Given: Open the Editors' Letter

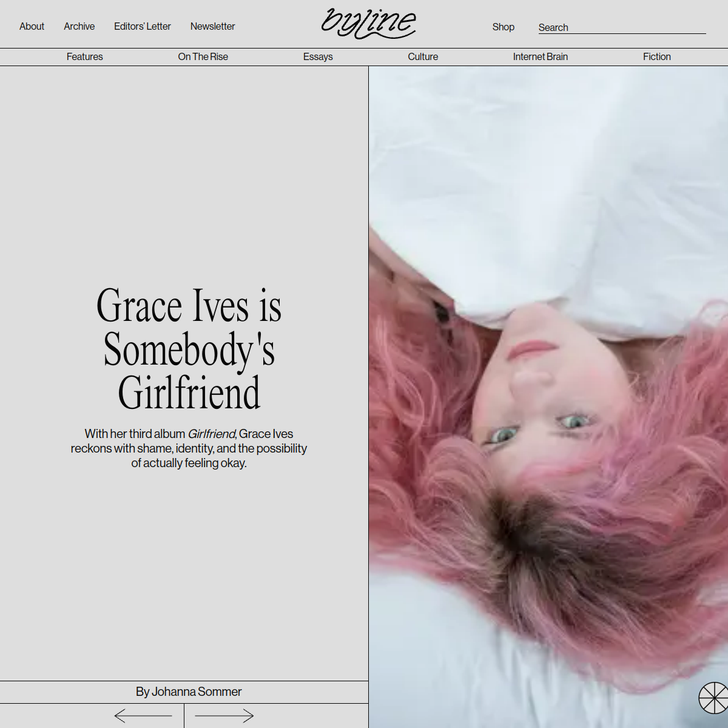Looking at the screenshot, I should click(x=142, y=26).
